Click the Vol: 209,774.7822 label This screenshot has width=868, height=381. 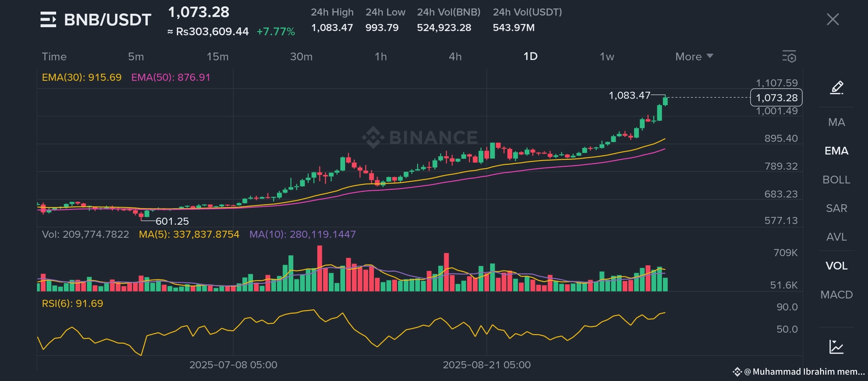pyautogui.click(x=85, y=234)
